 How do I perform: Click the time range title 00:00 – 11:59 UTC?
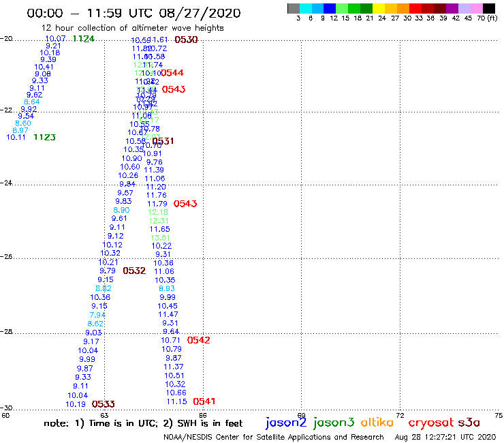pos(133,13)
